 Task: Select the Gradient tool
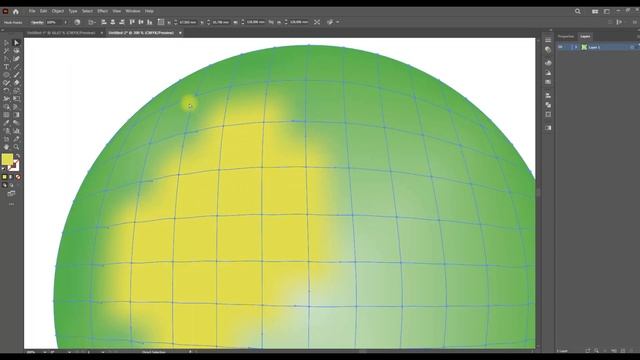[16, 115]
